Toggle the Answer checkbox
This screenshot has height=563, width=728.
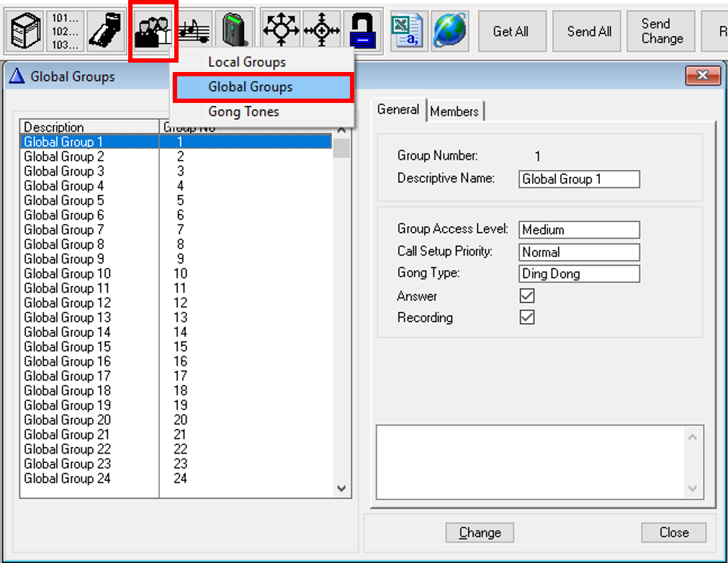coord(527,296)
